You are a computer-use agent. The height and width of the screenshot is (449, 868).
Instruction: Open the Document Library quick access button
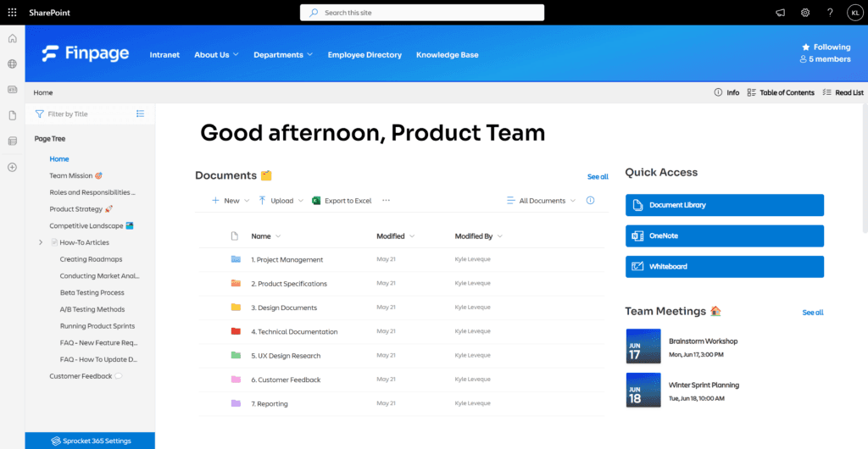[x=725, y=205]
